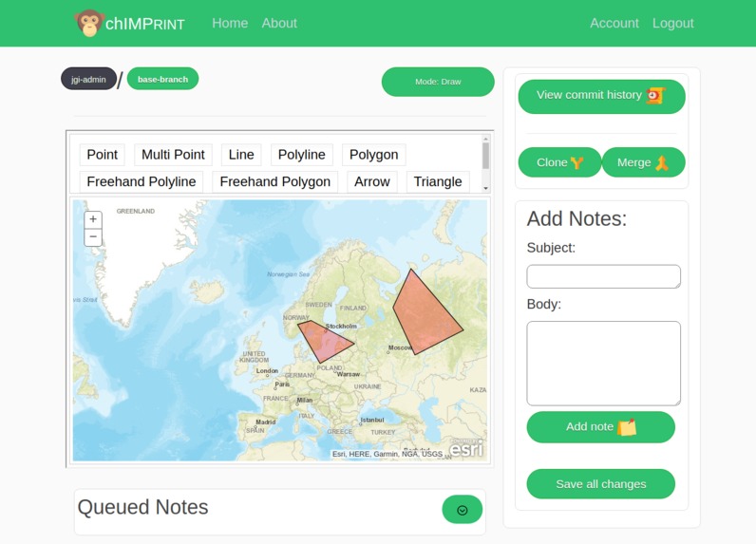Click the drawing tools scrollbar thumb
This screenshot has width=756, height=544.
pos(485,156)
